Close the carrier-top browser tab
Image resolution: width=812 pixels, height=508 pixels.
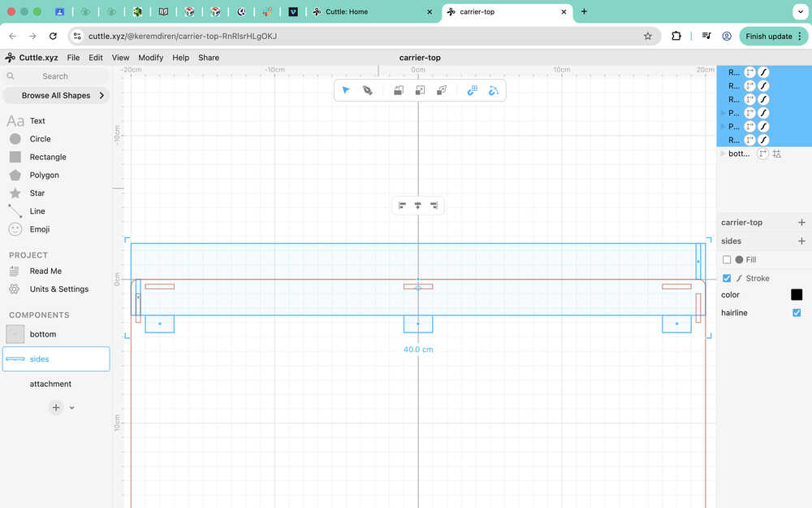[x=564, y=11]
